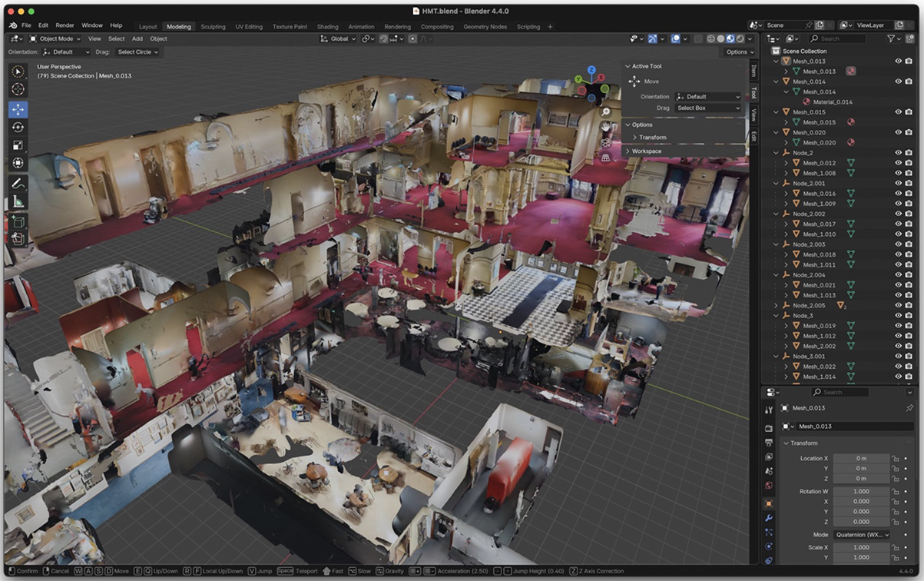Open the File menu
Screen dimensions: 924x581
26,25
